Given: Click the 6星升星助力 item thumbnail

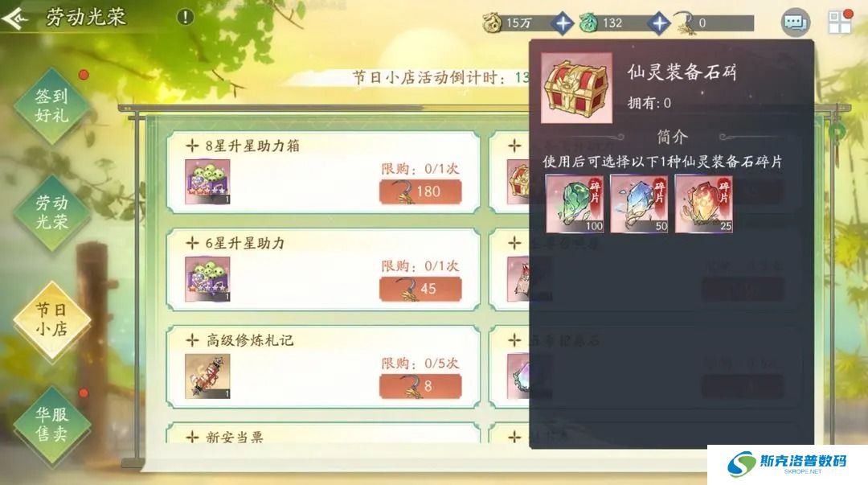Looking at the screenshot, I should pos(207,279).
